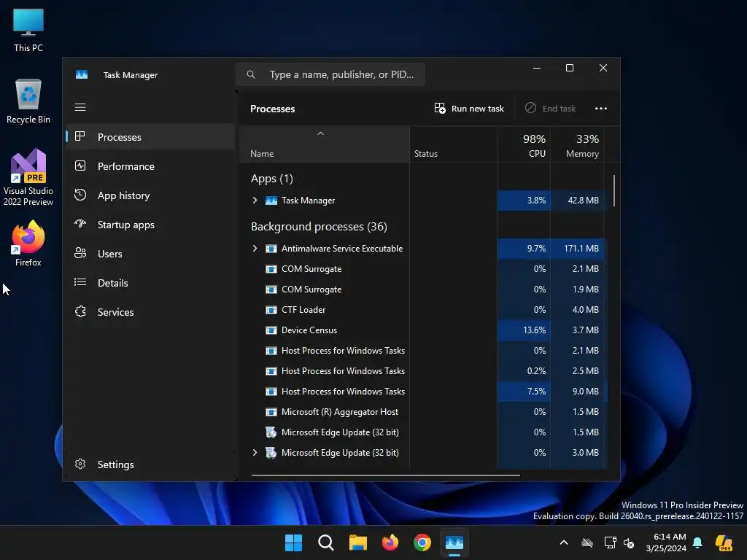747x560 pixels.
Task: Launch Google Chrome from taskbar
Action: pos(422,542)
